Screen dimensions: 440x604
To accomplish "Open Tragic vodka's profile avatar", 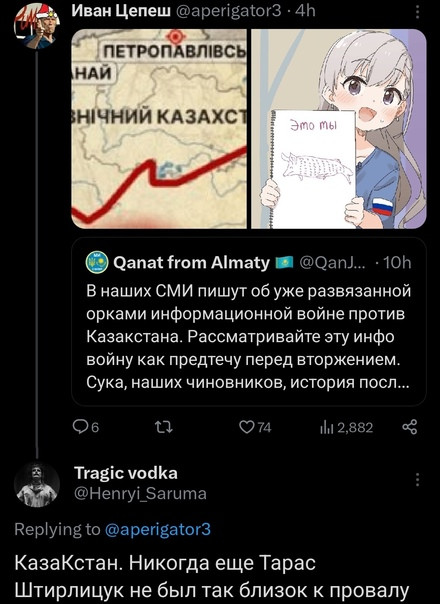I will 37,484.
